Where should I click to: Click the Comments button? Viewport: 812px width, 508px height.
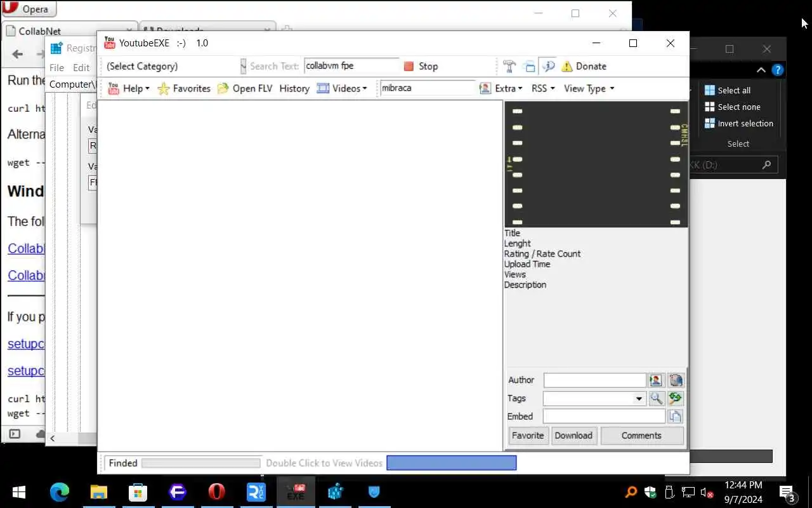pyautogui.click(x=641, y=436)
